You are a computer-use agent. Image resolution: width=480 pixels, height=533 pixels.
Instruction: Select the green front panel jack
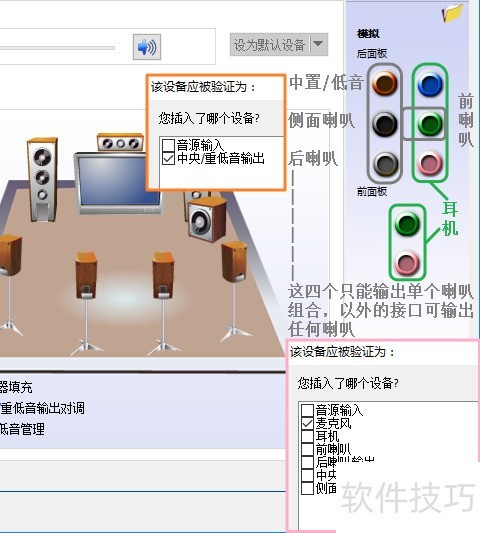click(x=407, y=223)
